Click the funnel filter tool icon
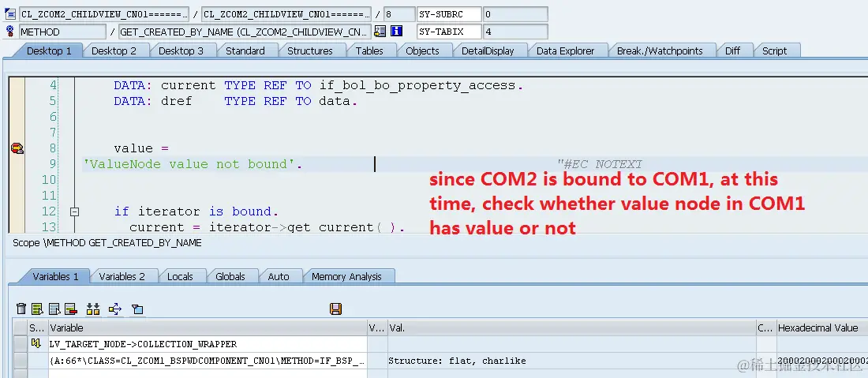The image size is (868, 378). click(137, 309)
